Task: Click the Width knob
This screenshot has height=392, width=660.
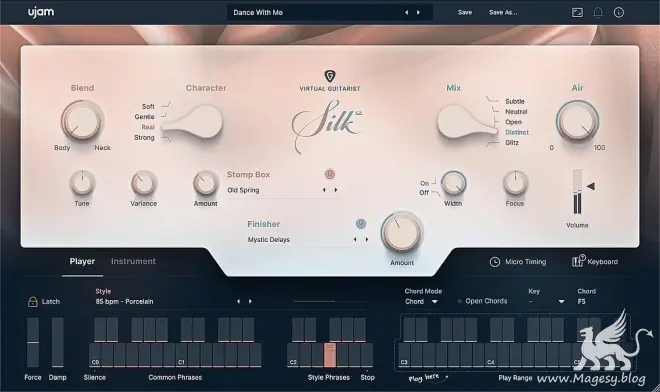Action: tap(453, 184)
